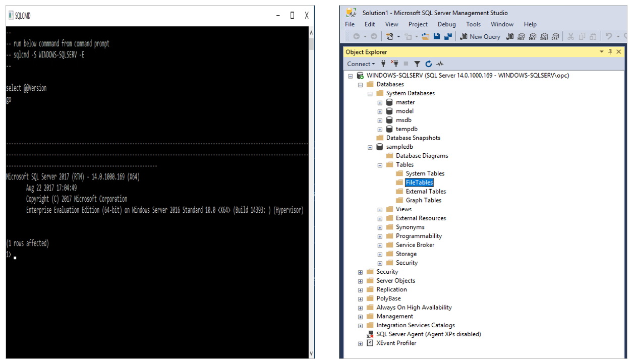Click the Copy icon in SSMS toolbar
This screenshot has width=635, height=364.
(582, 36)
